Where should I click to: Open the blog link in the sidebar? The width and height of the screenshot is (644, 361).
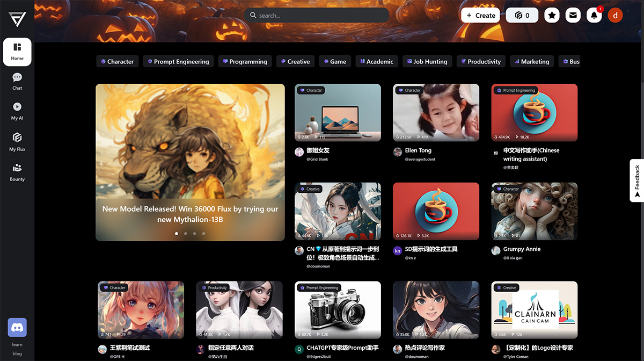click(17, 353)
